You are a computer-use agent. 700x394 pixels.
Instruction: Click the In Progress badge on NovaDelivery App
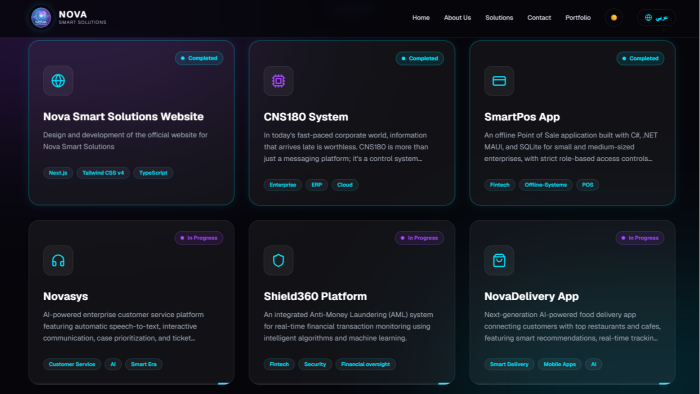point(640,238)
